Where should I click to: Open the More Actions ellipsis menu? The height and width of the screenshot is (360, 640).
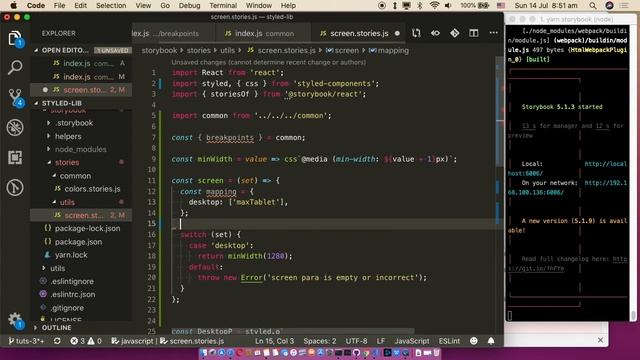point(493,33)
